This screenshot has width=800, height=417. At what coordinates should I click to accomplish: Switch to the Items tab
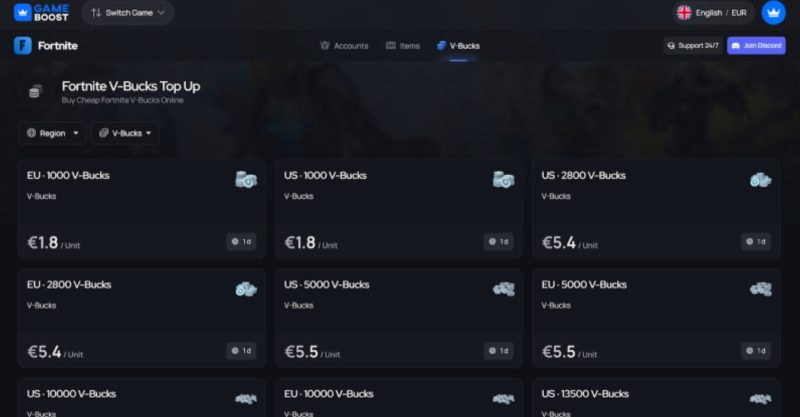[403, 45]
